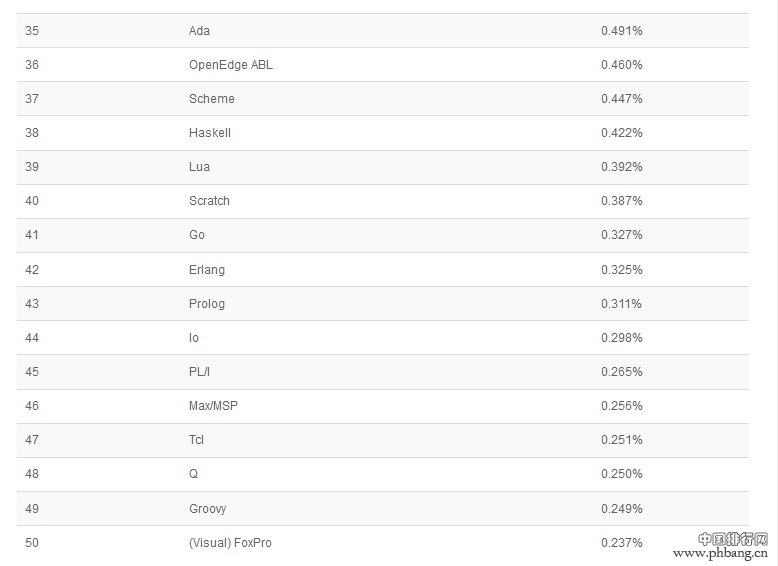Select the 0.327% rating for Go

(x=621, y=235)
